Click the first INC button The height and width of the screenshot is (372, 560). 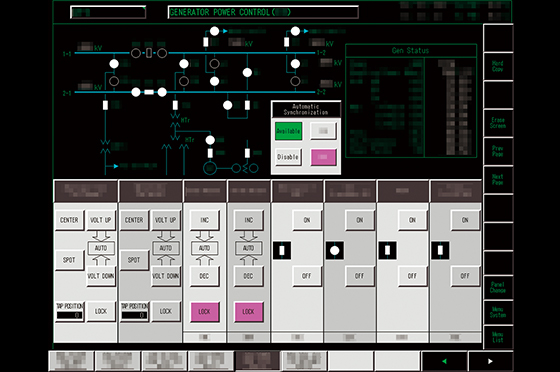[204, 220]
